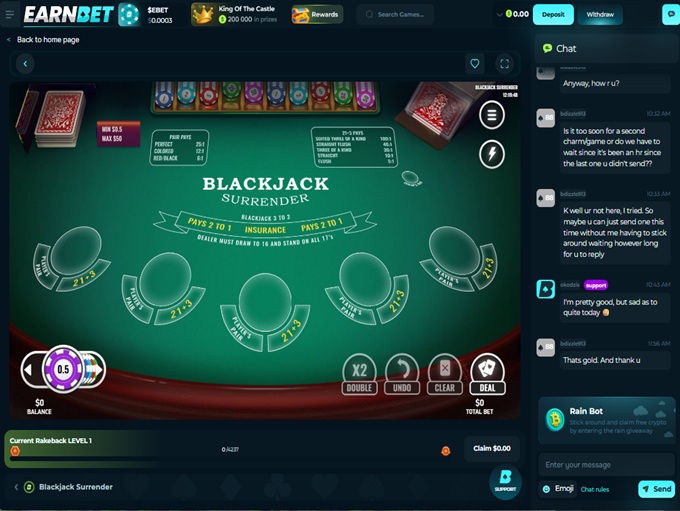Toggle fullscreen mode for the game
The height and width of the screenshot is (511, 680).
pyautogui.click(x=504, y=64)
